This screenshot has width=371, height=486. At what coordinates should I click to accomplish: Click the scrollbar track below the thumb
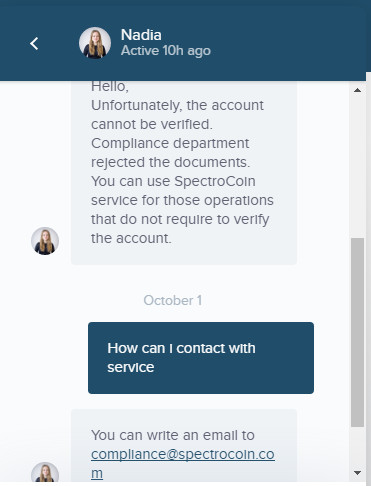point(357,447)
